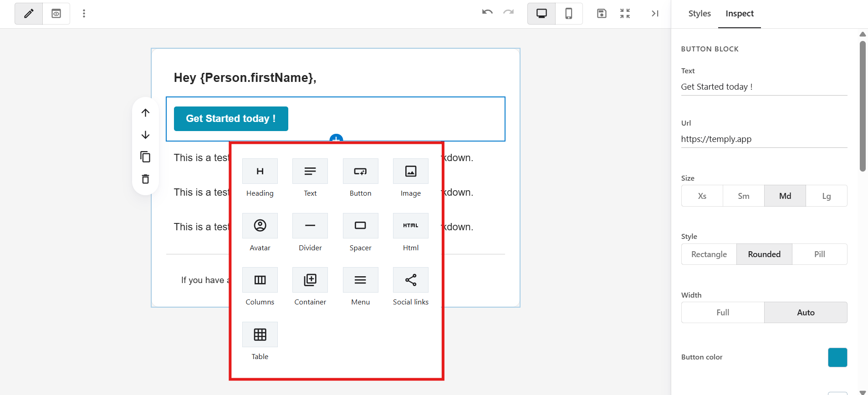868x395 pixels.
Task: Insert an Html block
Action: [411, 233]
